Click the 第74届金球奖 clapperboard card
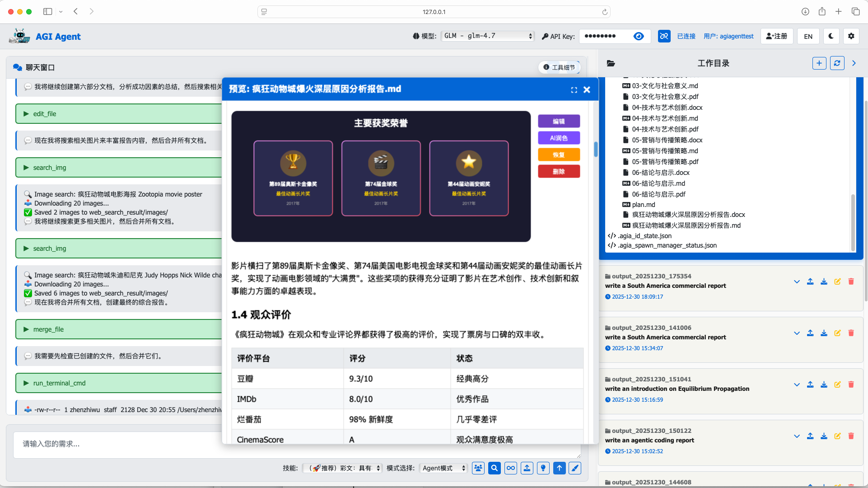Screen dimensions: 868x488 coord(381,178)
